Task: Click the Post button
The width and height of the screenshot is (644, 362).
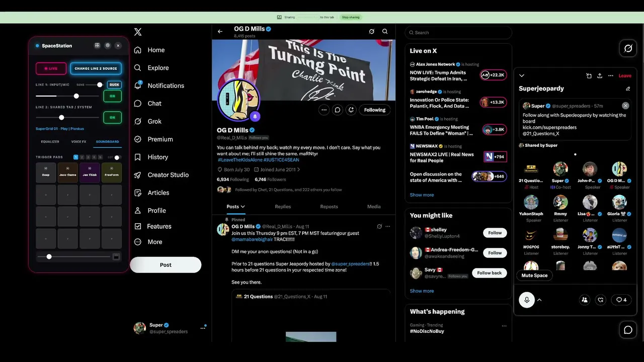Action: click(166, 265)
